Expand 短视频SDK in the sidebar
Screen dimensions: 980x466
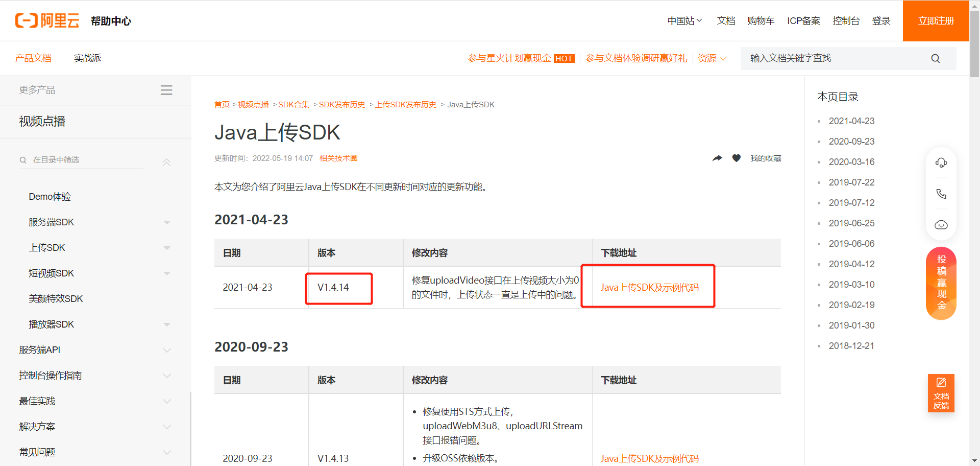click(x=167, y=273)
